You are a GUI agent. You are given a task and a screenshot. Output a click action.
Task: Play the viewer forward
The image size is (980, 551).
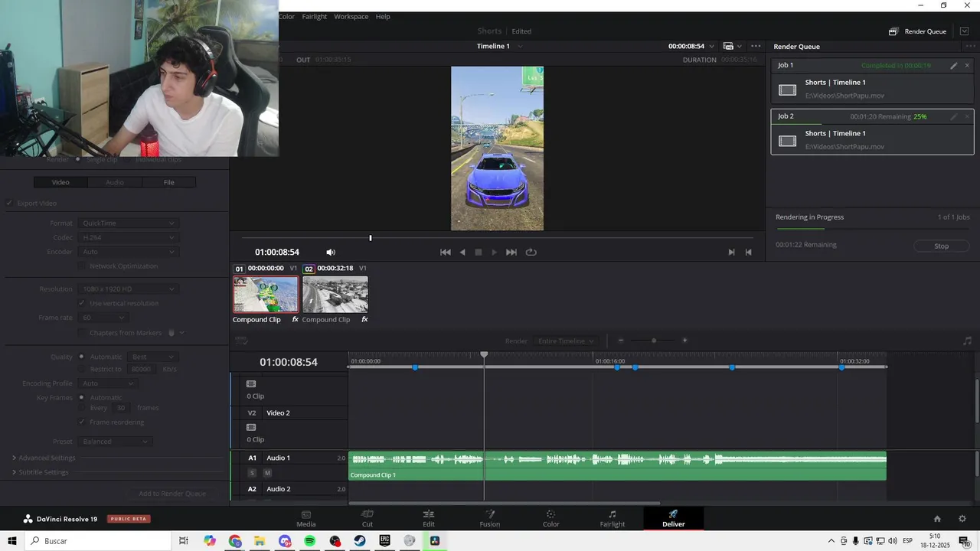tap(494, 252)
